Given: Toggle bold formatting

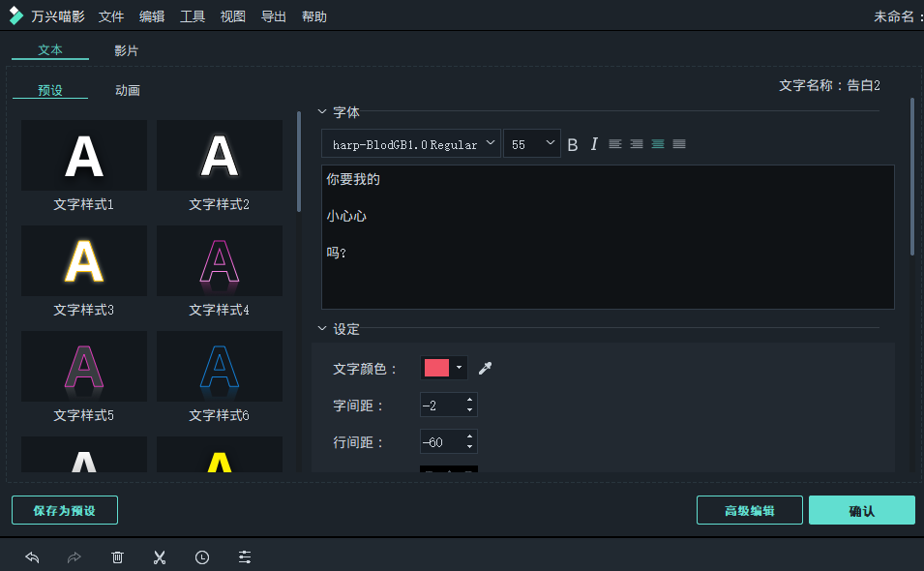Looking at the screenshot, I should click(575, 143).
